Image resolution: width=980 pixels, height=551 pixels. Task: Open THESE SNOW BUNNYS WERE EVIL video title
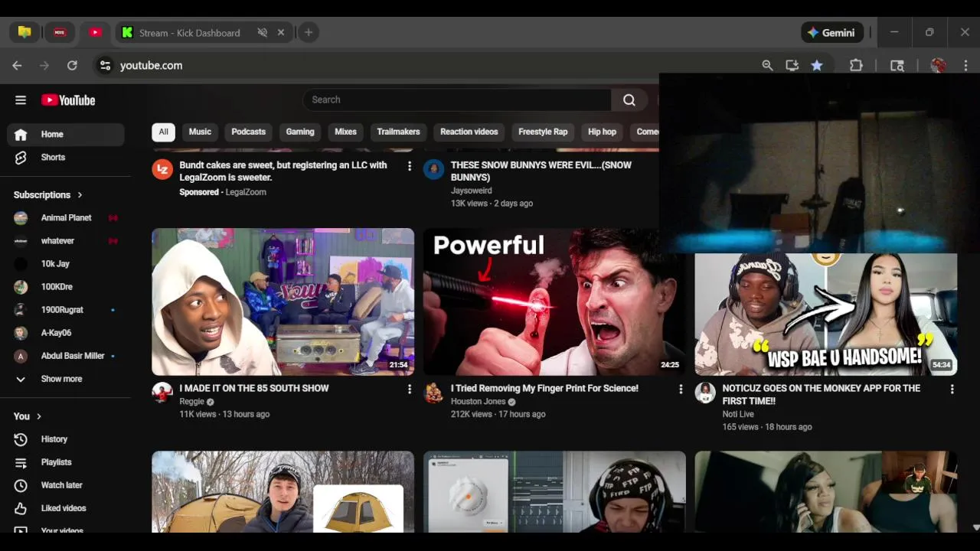point(541,171)
